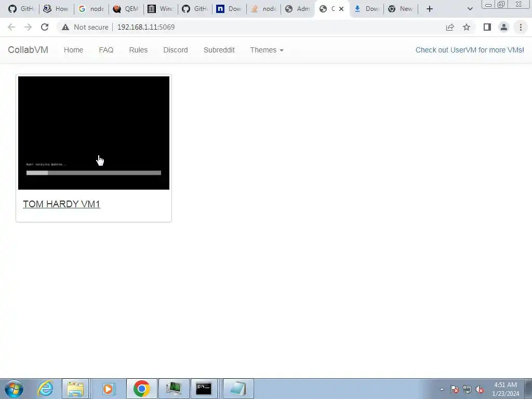Open the Notepad taskbar window

click(238, 389)
